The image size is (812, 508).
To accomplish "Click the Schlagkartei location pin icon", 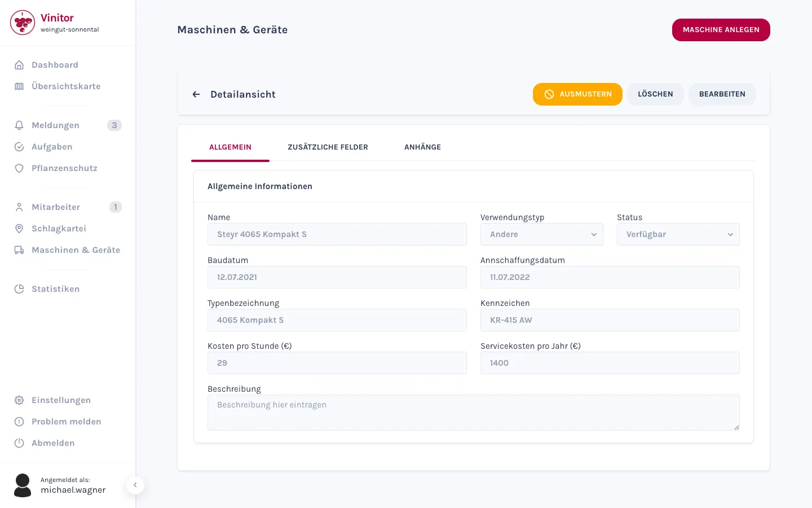I will coord(19,229).
